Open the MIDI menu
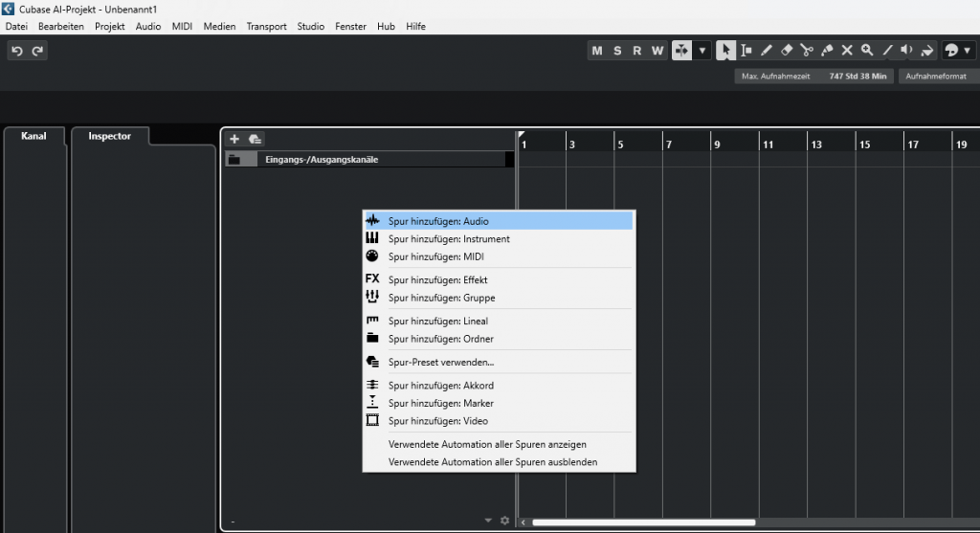Image resolution: width=980 pixels, height=533 pixels. click(182, 26)
